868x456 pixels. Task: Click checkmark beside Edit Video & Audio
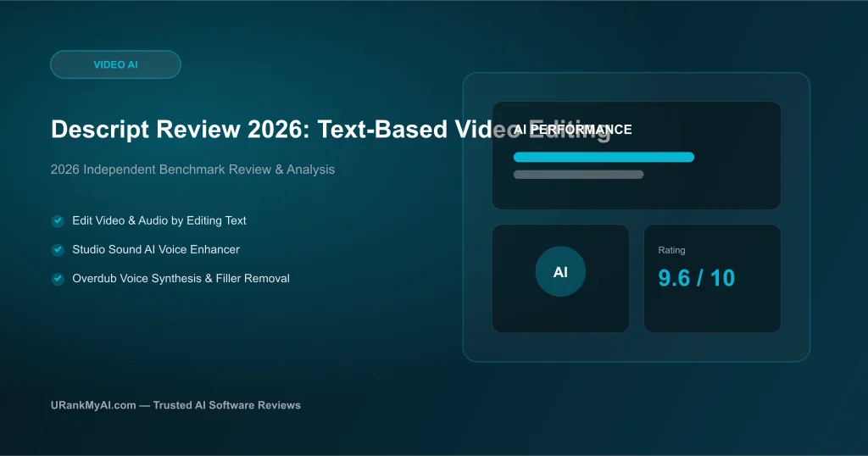point(58,221)
